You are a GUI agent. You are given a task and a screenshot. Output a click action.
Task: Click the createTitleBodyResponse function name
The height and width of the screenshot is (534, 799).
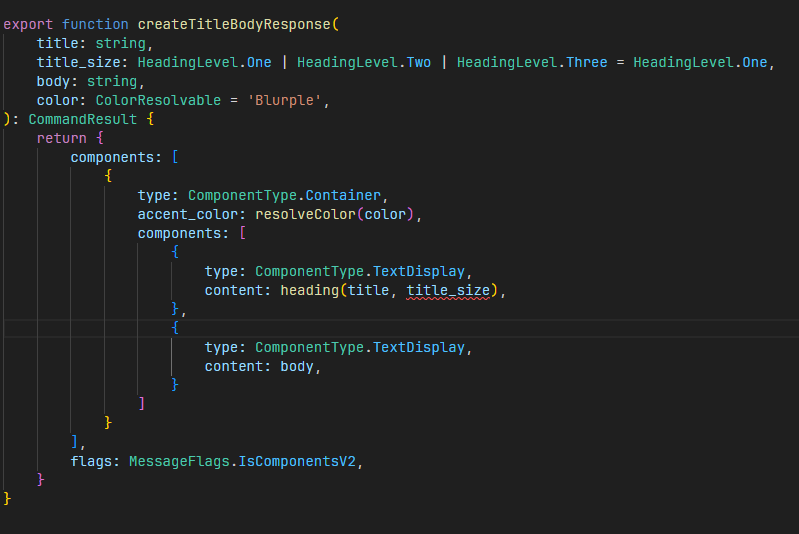pos(234,24)
